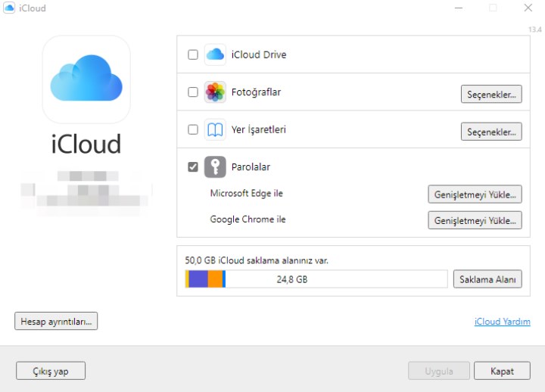Install extension for Google Chrome

coord(475,220)
